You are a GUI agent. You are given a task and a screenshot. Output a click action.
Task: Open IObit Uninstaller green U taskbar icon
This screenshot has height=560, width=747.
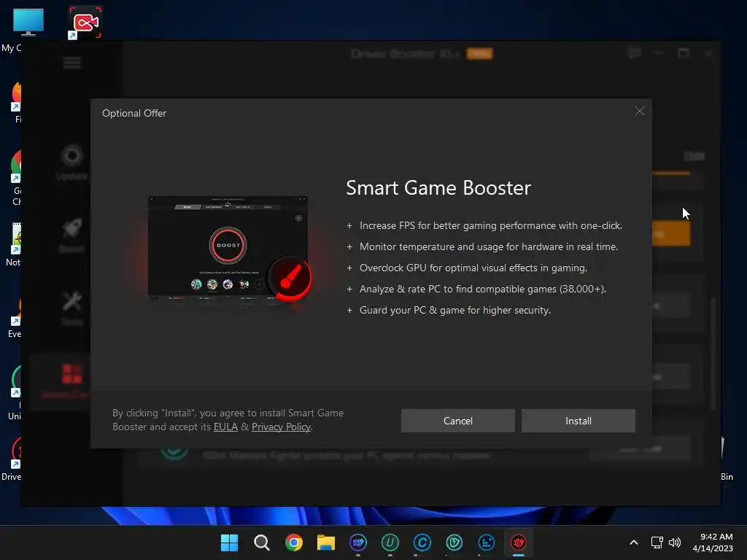390,542
